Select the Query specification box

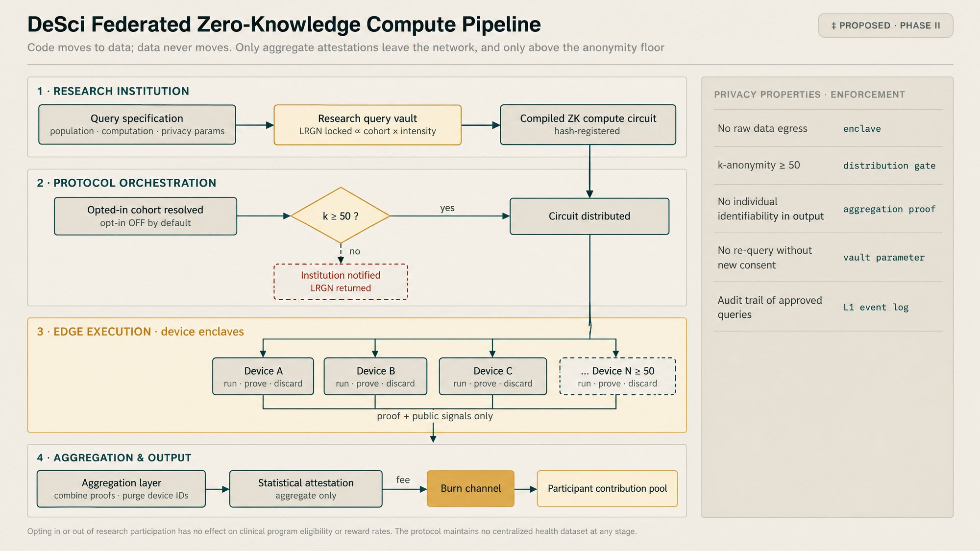pos(137,125)
